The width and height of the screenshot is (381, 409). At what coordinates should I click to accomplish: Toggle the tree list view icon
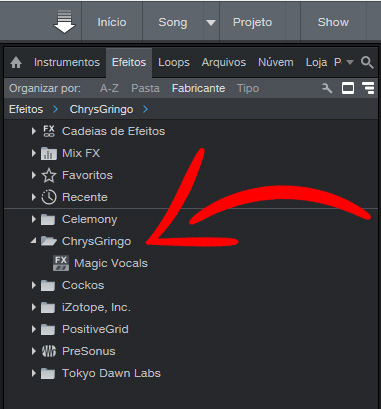pos(368,88)
